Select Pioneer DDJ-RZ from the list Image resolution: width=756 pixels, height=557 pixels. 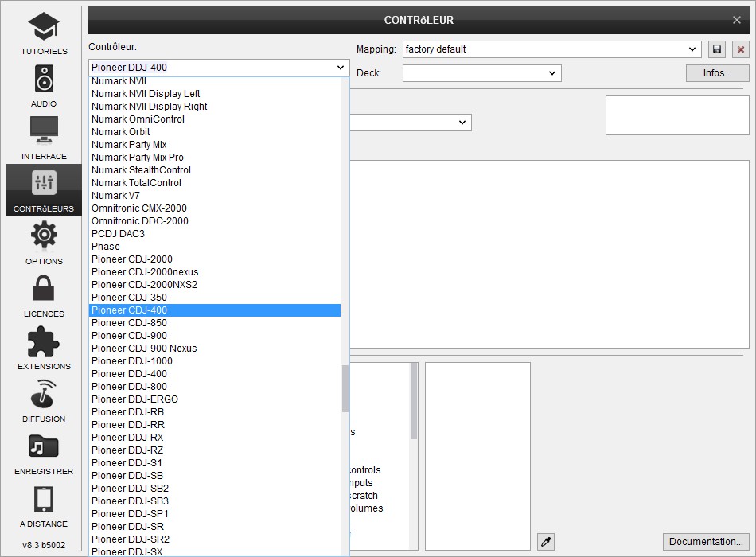pyautogui.click(x=215, y=450)
